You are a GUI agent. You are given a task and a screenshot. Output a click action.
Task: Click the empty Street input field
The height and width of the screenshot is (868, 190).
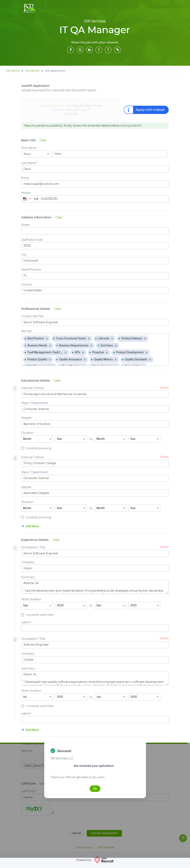pyautogui.click(x=95, y=231)
